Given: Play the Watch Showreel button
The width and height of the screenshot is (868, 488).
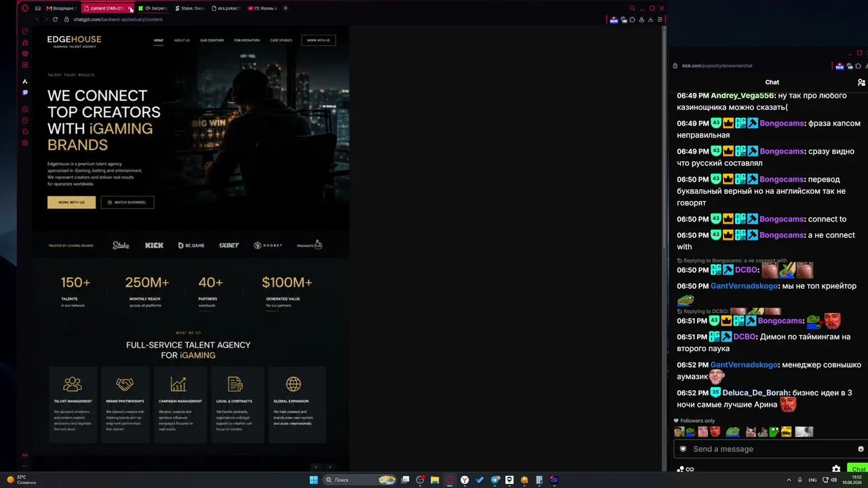Looking at the screenshot, I should coord(127,202).
